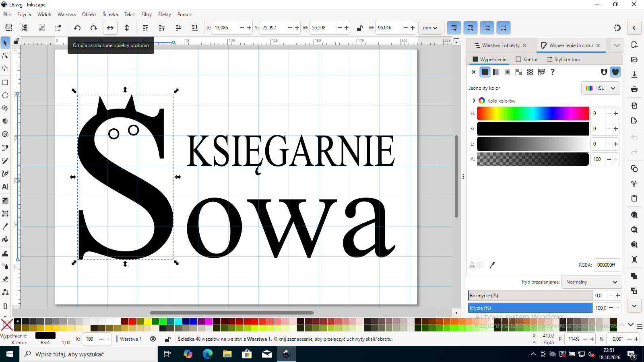
Task: Open File Explorer from taskbar
Action: pyautogui.click(x=227, y=354)
